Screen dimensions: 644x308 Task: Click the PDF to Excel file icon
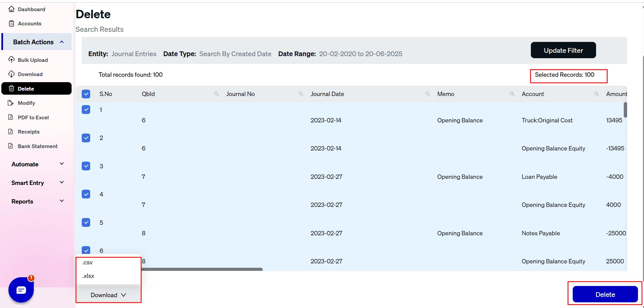[11, 117]
